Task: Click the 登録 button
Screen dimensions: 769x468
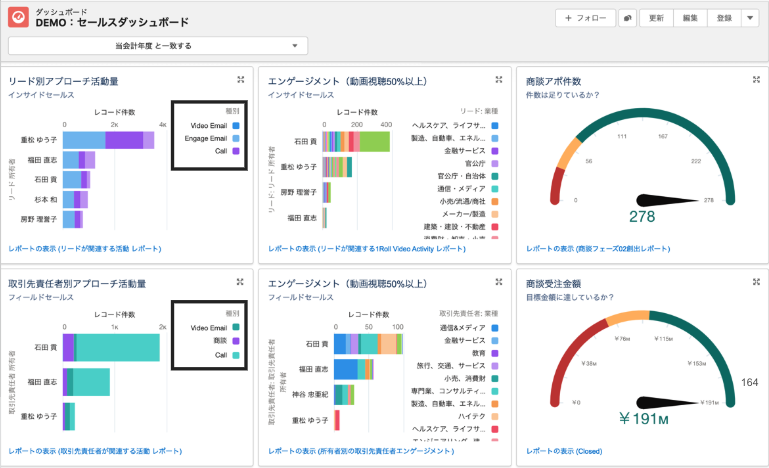Action: coord(724,18)
